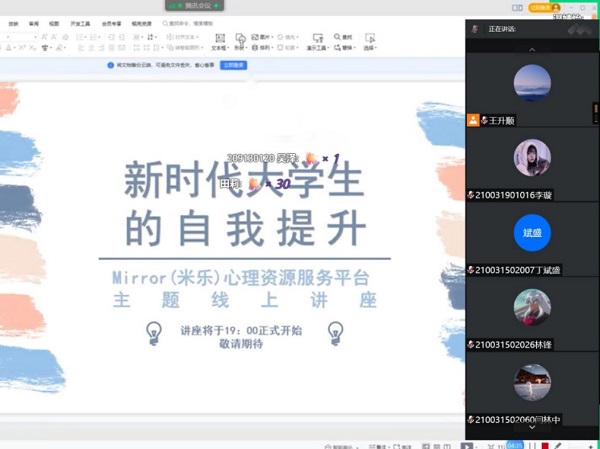Open the 视图 (View) ribbon tab
The image size is (600, 449).
click(x=54, y=22)
